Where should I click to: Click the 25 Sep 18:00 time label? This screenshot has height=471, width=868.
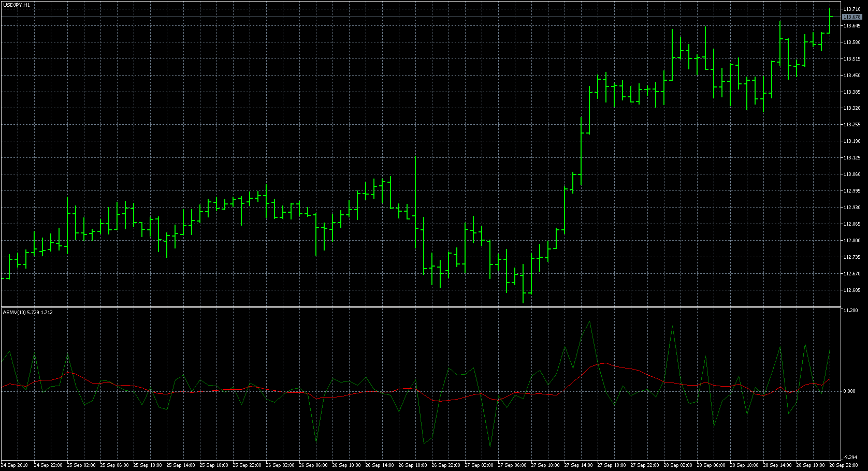(214, 465)
